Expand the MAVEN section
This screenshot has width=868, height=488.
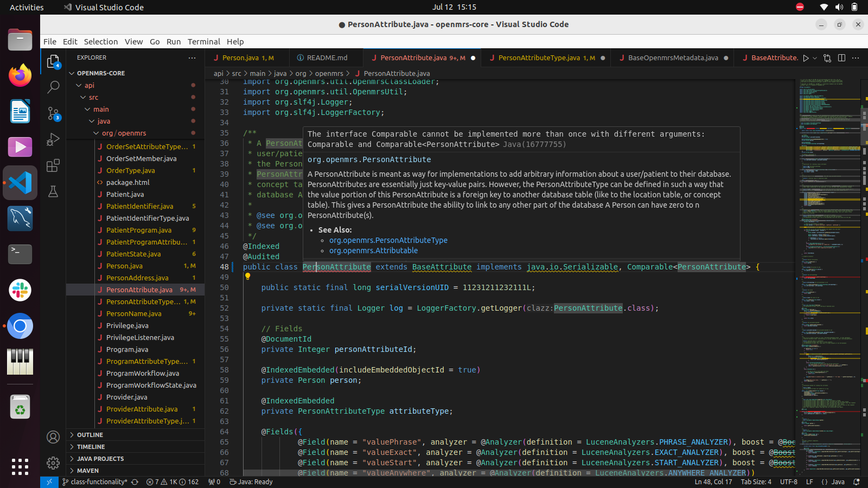(135, 471)
